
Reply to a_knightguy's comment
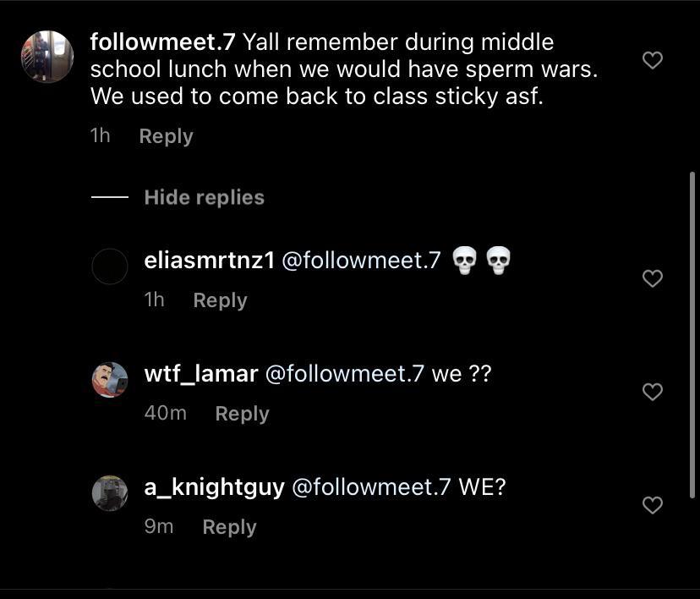(x=229, y=527)
